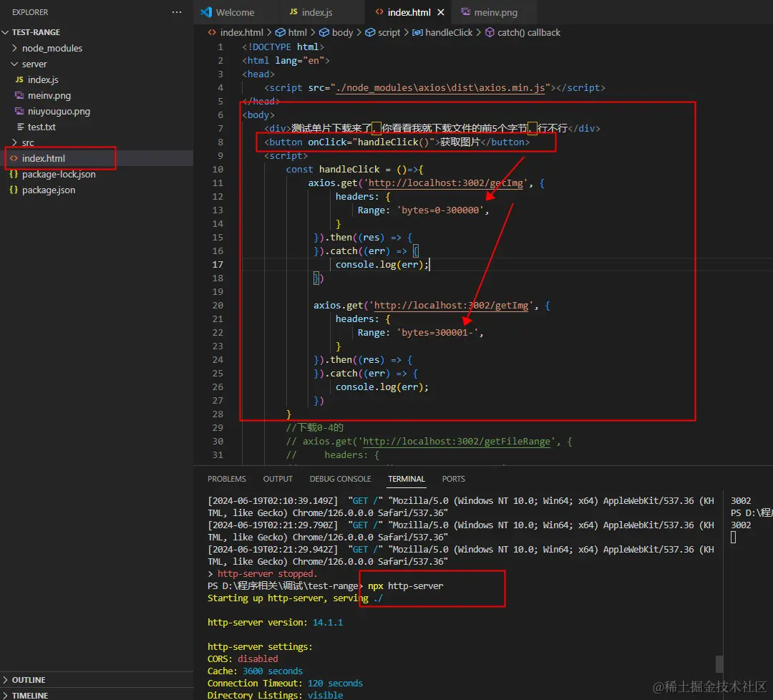The height and width of the screenshot is (700, 773).
Task: Click the script symbol icon in breadcrumb
Action: point(370,32)
